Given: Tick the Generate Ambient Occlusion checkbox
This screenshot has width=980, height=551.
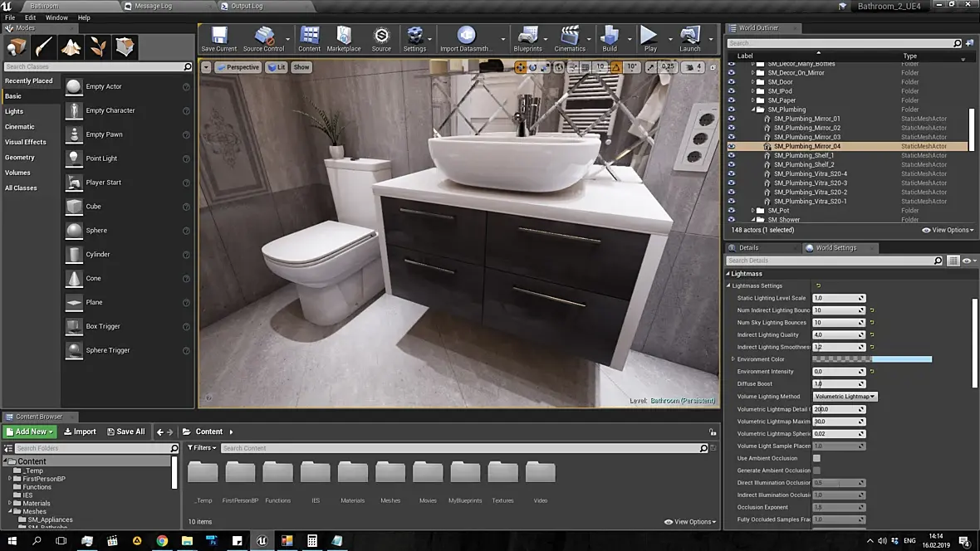Looking at the screenshot, I should pyautogui.click(x=816, y=471).
